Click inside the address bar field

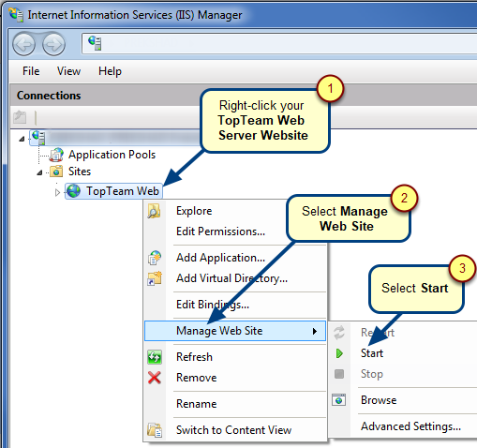coord(279,43)
